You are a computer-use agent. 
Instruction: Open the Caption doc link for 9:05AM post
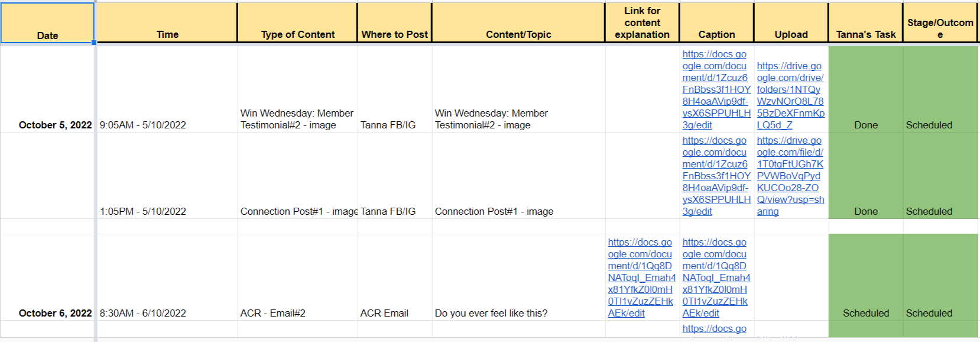[x=716, y=89]
